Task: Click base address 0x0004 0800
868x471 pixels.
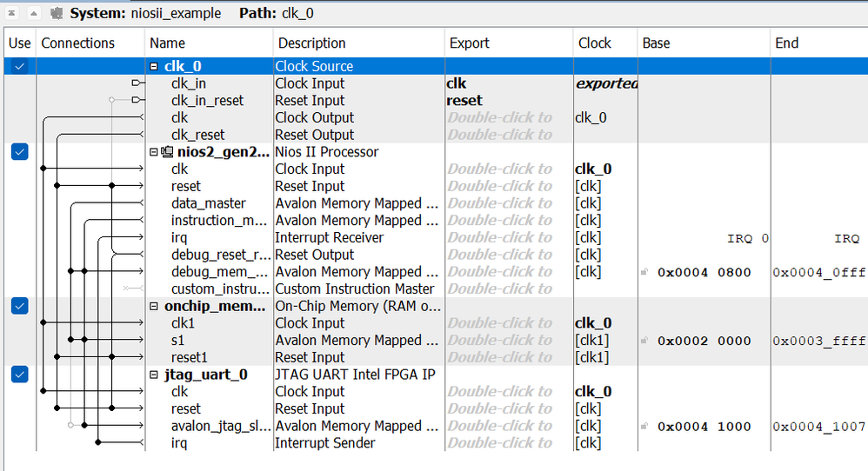Action: (x=704, y=273)
